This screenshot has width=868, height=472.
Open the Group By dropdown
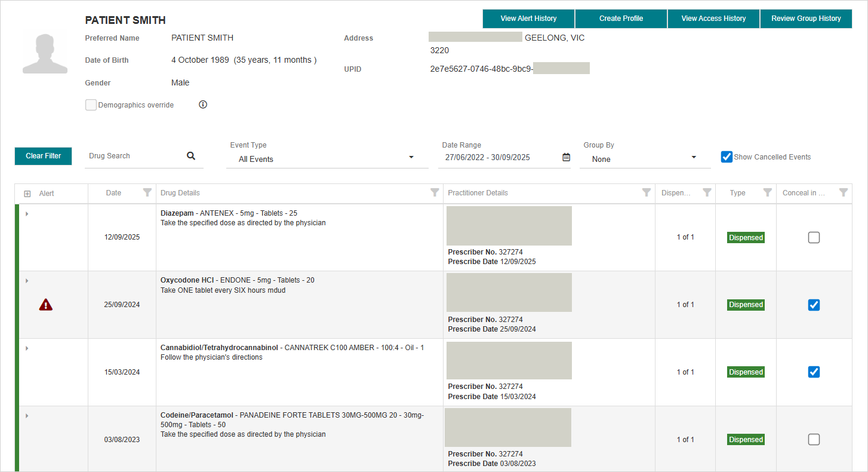click(x=693, y=157)
